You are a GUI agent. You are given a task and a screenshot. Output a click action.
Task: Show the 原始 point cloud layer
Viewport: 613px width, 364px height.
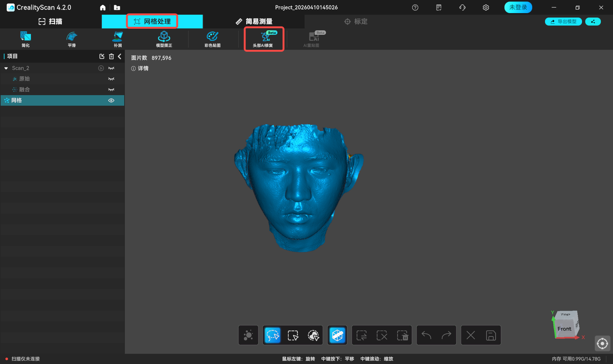coord(111,79)
